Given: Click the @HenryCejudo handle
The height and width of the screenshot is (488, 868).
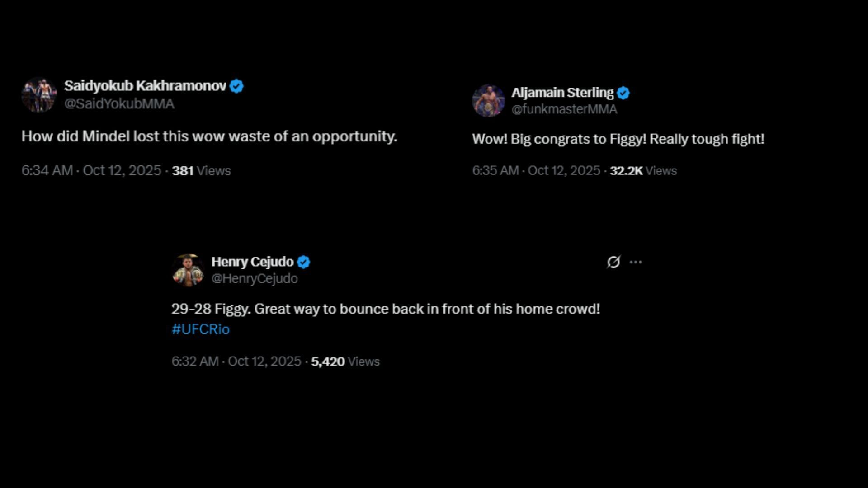Looking at the screenshot, I should pos(255,279).
